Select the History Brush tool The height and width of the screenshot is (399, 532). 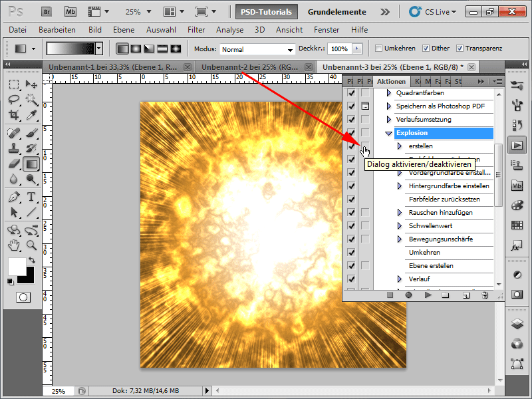pos(31,148)
